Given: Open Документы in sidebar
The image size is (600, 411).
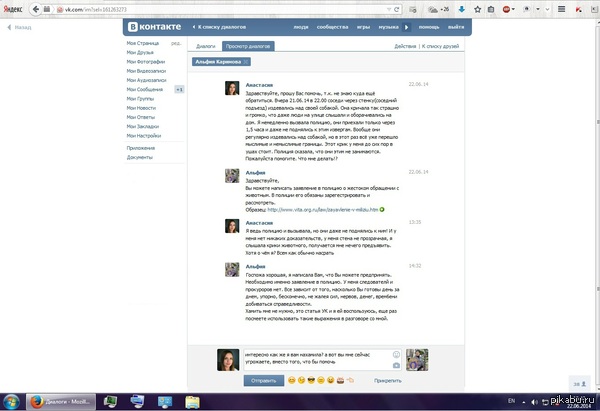Looking at the screenshot, I should click(140, 157).
